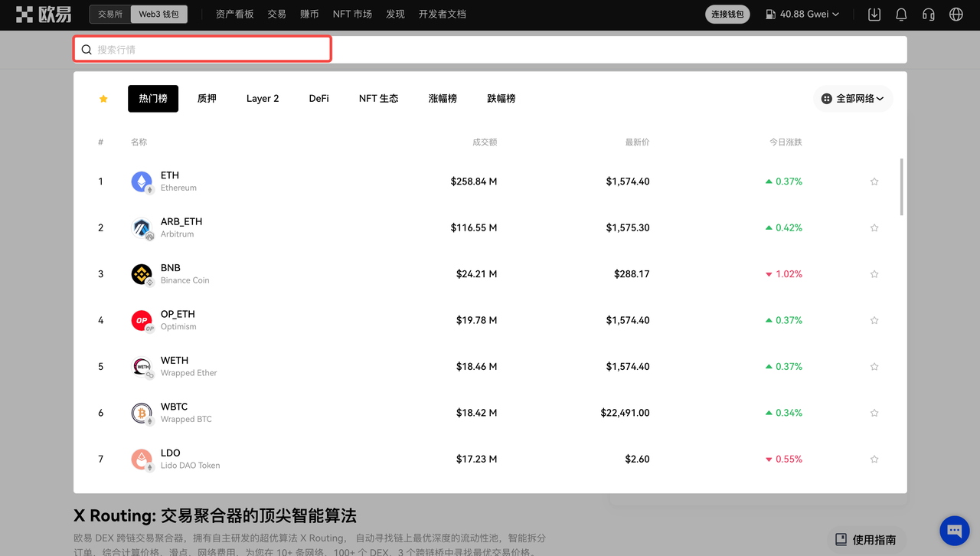Open the notifications bell icon
The width and height of the screenshot is (980, 556).
[x=901, y=15]
